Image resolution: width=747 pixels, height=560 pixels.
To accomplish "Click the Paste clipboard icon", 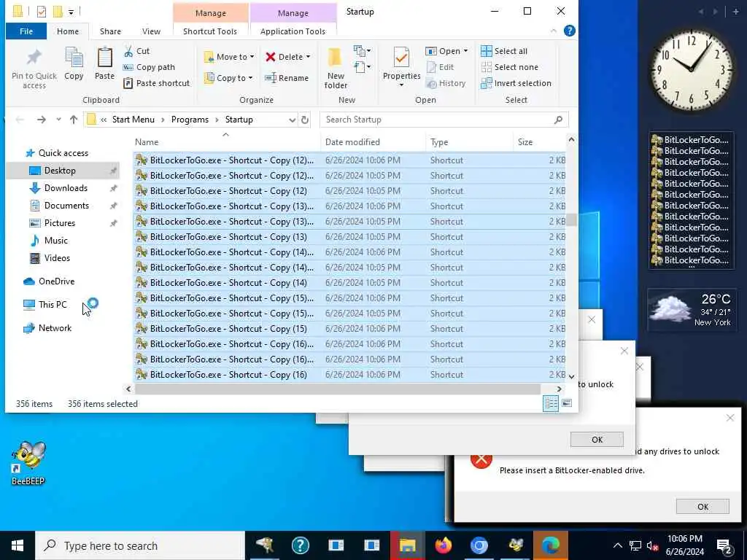I will tap(104, 64).
